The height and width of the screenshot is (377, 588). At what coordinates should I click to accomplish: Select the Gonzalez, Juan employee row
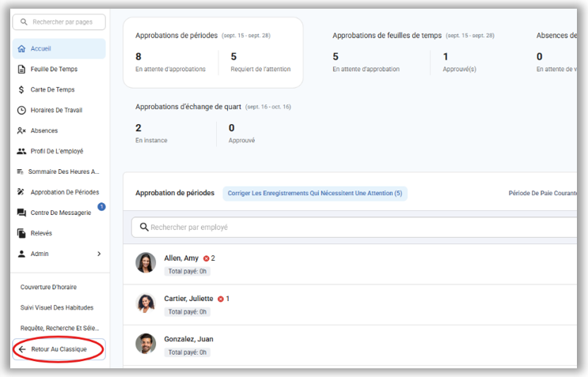tap(350, 345)
